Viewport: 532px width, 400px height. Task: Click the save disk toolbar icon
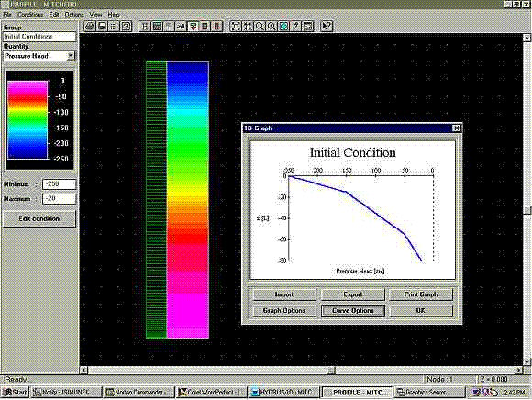click(x=102, y=26)
